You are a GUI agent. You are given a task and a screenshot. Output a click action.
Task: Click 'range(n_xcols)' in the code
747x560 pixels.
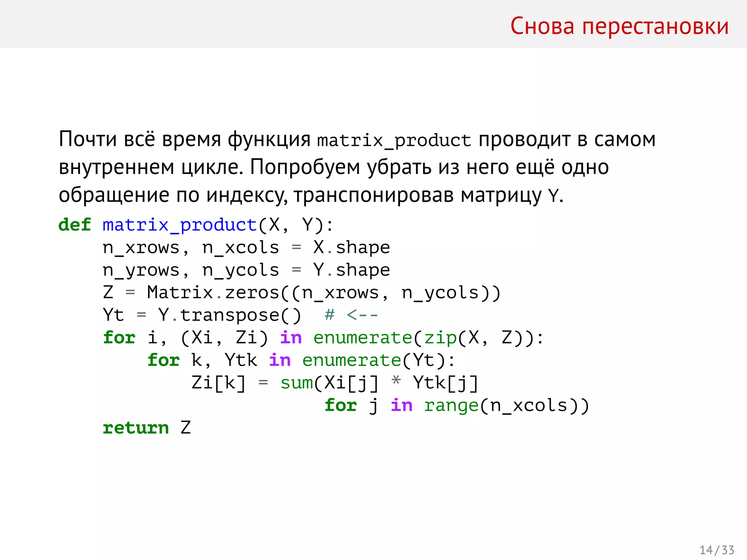(507, 405)
